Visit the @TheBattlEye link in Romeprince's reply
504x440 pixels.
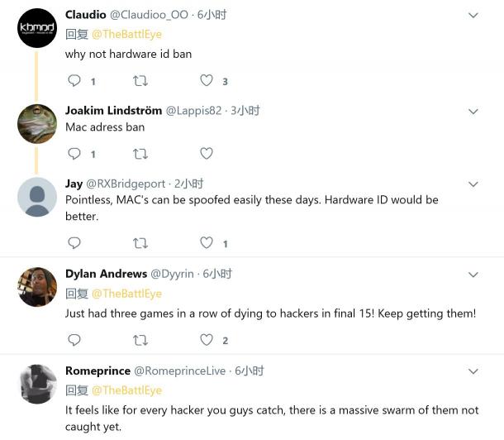126,390
